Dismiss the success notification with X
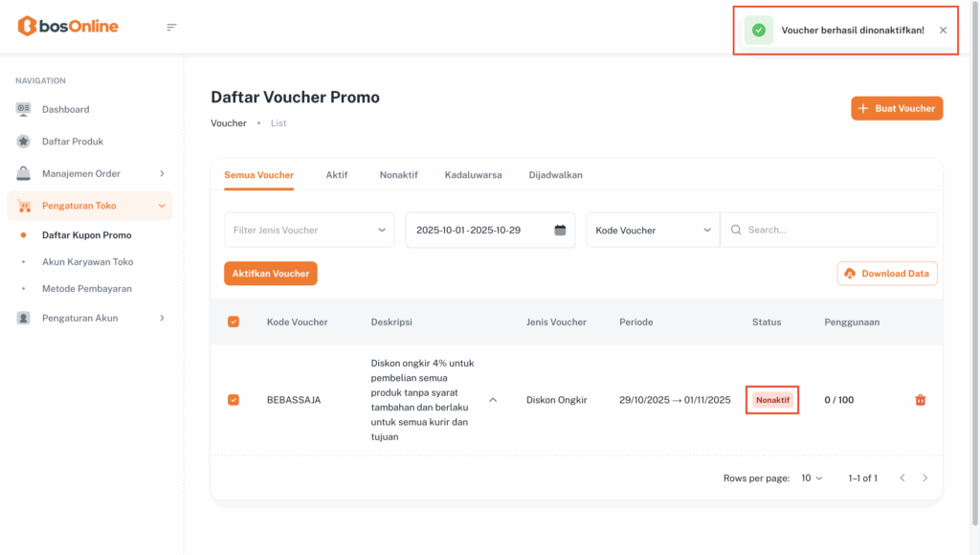Screen dimensions: 980x555 [943, 31]
